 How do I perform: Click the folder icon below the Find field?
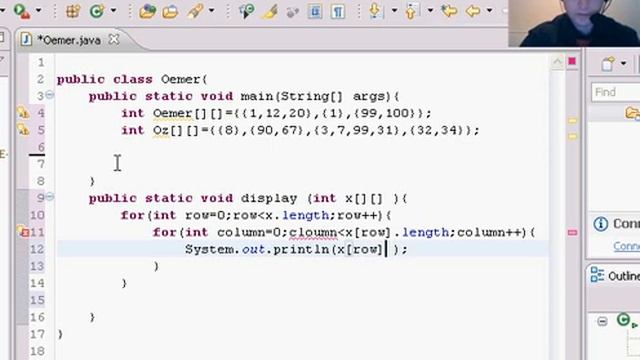633,113
